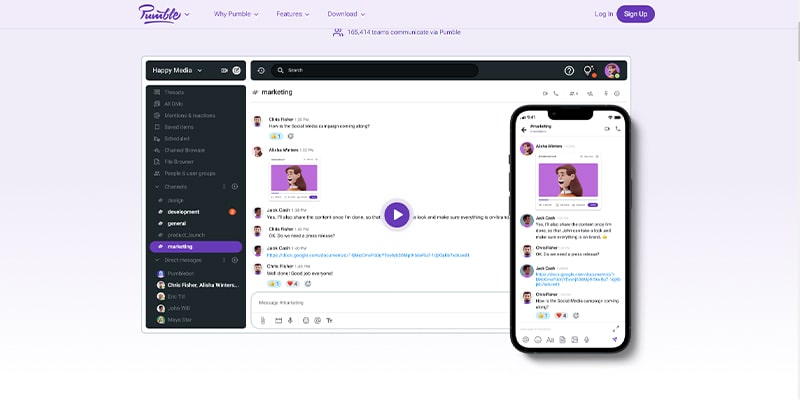Screen dimensions: 800x400
Task: Add reaction to Chris Fisher's first message
Action: pos(291,136)
